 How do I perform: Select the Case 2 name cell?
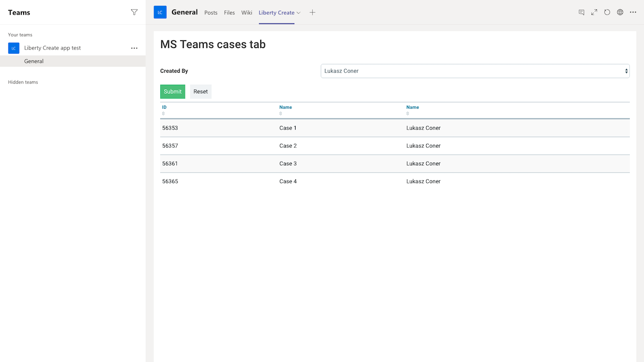[x=288, y=146]
